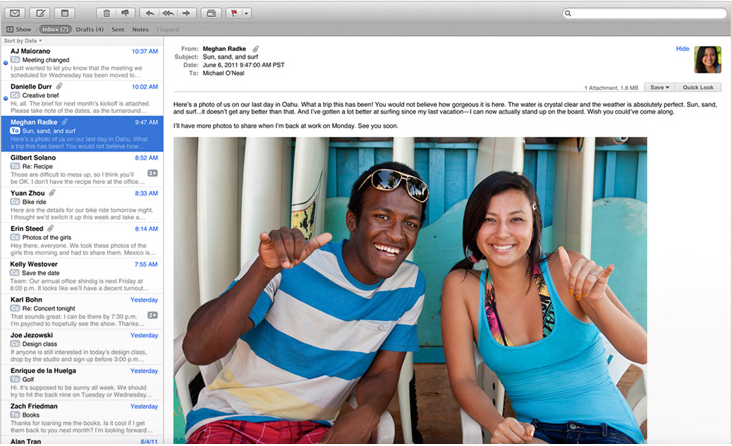The image size is (732, 446).
Task: Open Erin Steed's Photos of the girls email
Action: (82, 241)
